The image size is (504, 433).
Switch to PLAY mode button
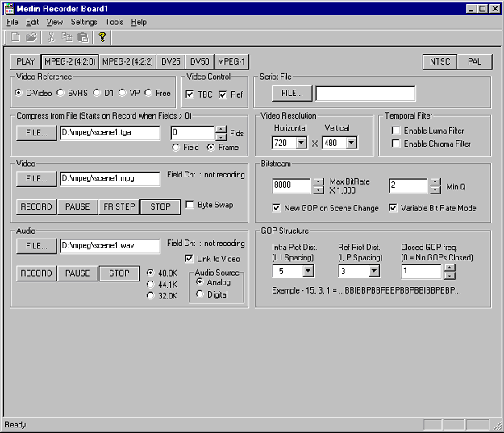tap(25, 61)
